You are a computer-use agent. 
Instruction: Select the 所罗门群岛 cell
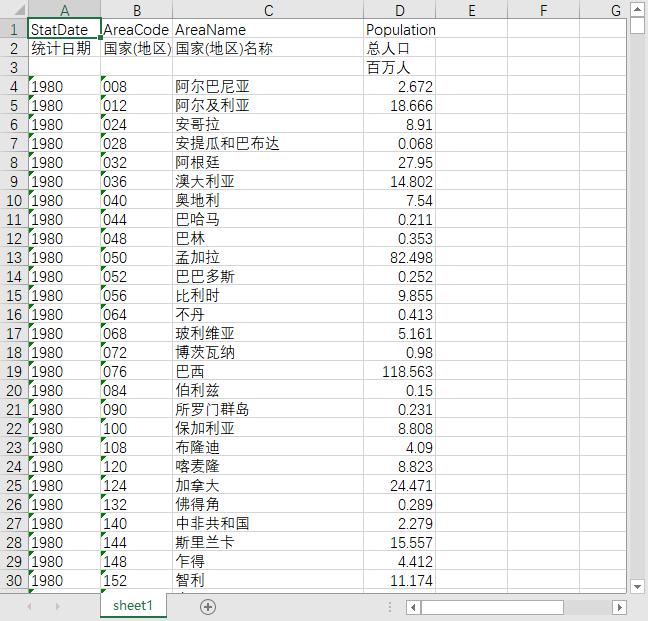tap(268, 409)
